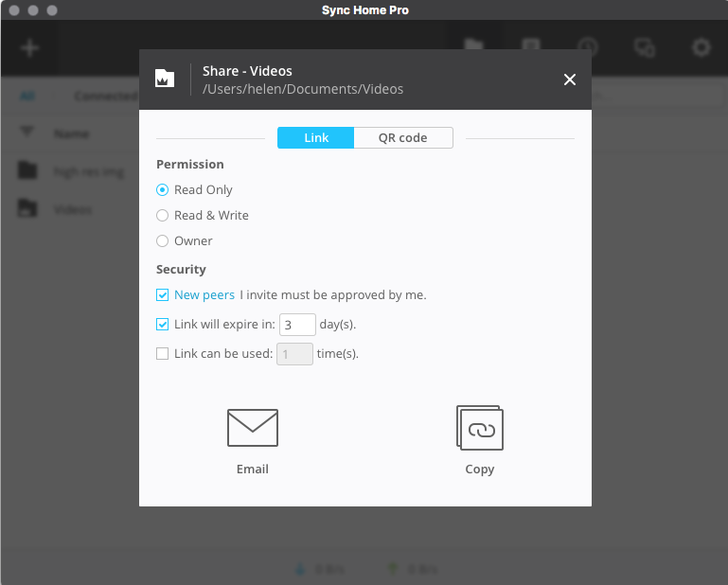728x585 pixels.
Task: Click the Permission section heading
Action: [x=190, y=165]
